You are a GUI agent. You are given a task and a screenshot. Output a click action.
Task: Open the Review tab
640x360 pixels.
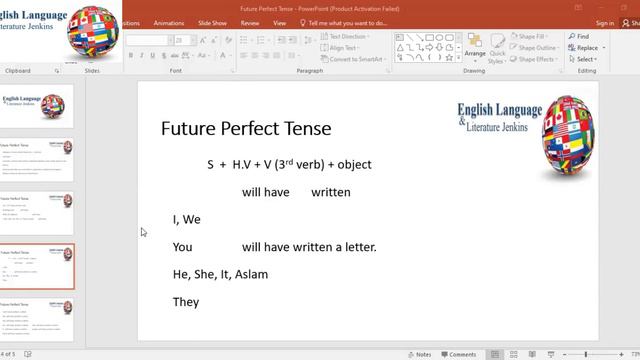point(250,23)
